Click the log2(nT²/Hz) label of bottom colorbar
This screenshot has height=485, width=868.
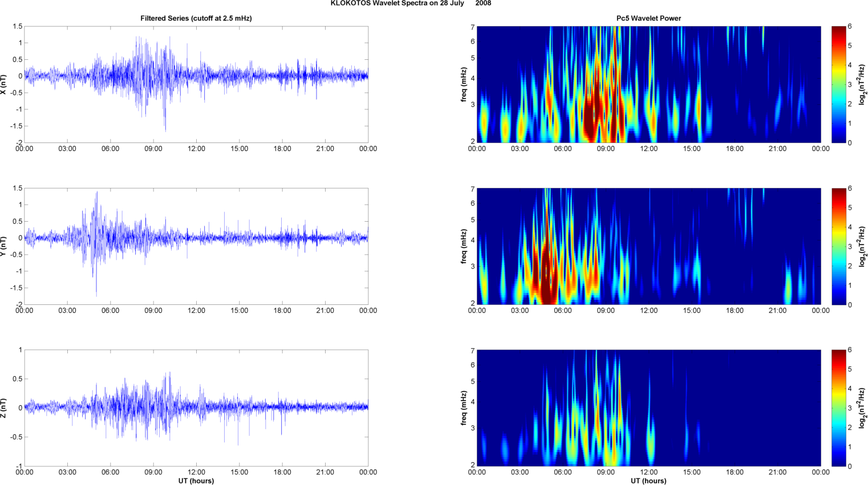tap(863, 408)
